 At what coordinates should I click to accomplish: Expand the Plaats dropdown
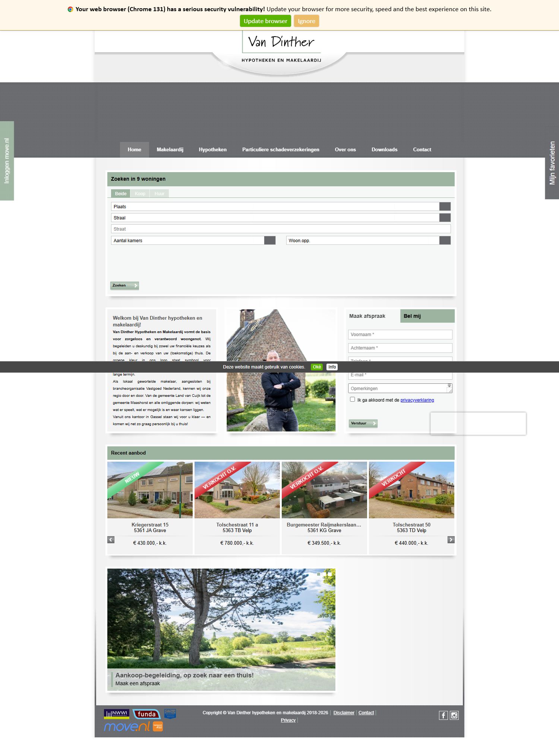click(x=445, y=206)
